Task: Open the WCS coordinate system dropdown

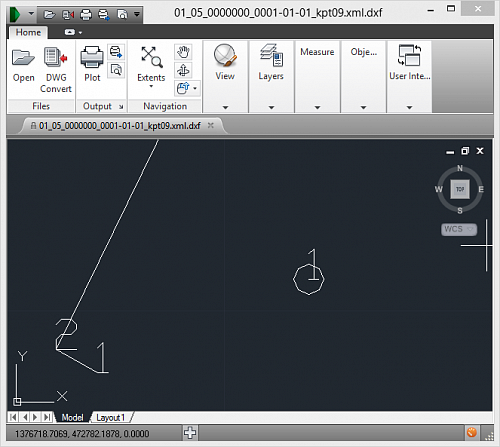Action: 459,229
